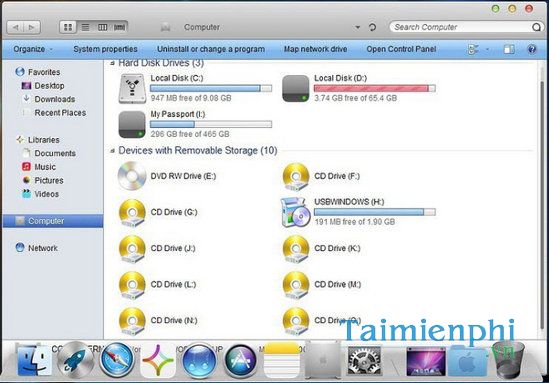Open Launchpad rocket in the dock
Screen dimensions: 549x383
(75, 361)
